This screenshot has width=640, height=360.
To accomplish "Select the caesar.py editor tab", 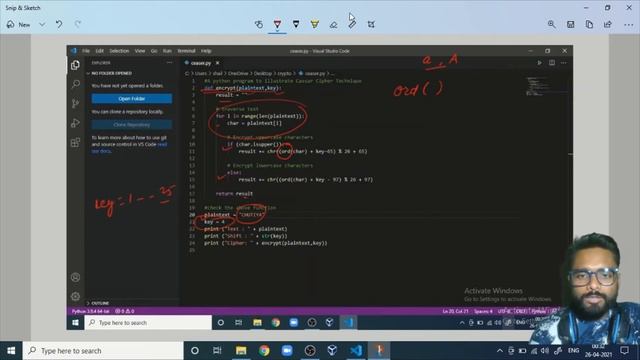I will 201,63.
